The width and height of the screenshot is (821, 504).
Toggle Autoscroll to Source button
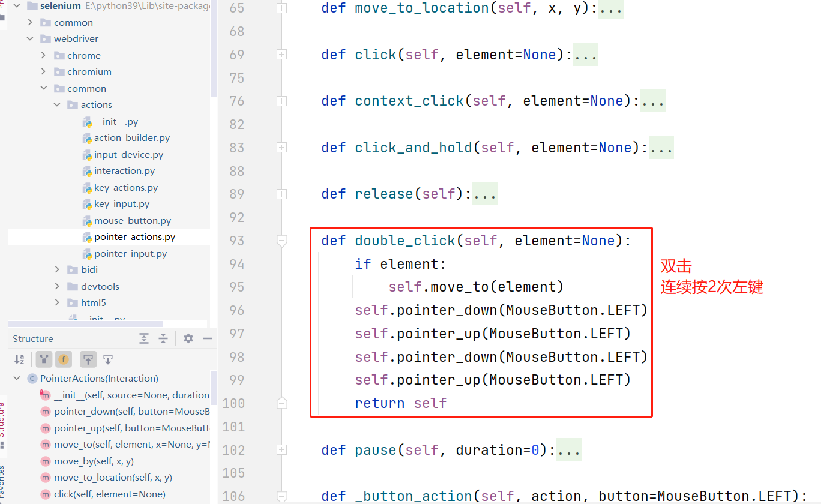click(88, 359)
